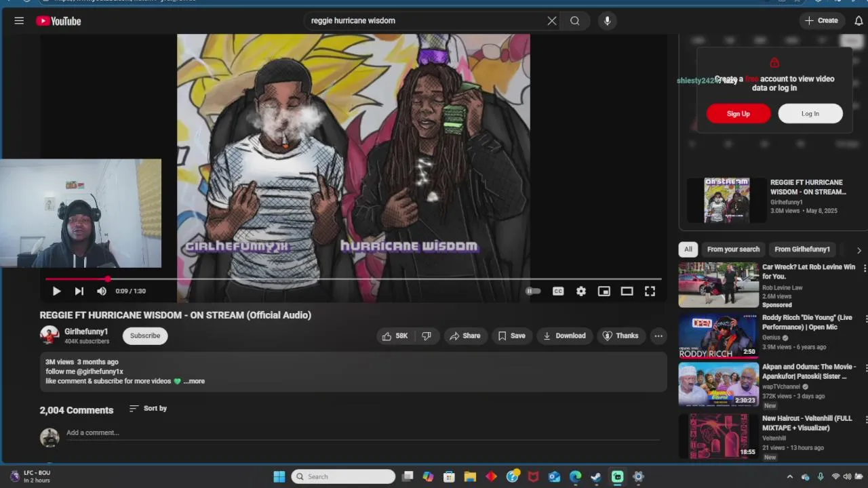Open the notifications bell
The width and height of the screenshot is (868, 488).
point(859,21)
